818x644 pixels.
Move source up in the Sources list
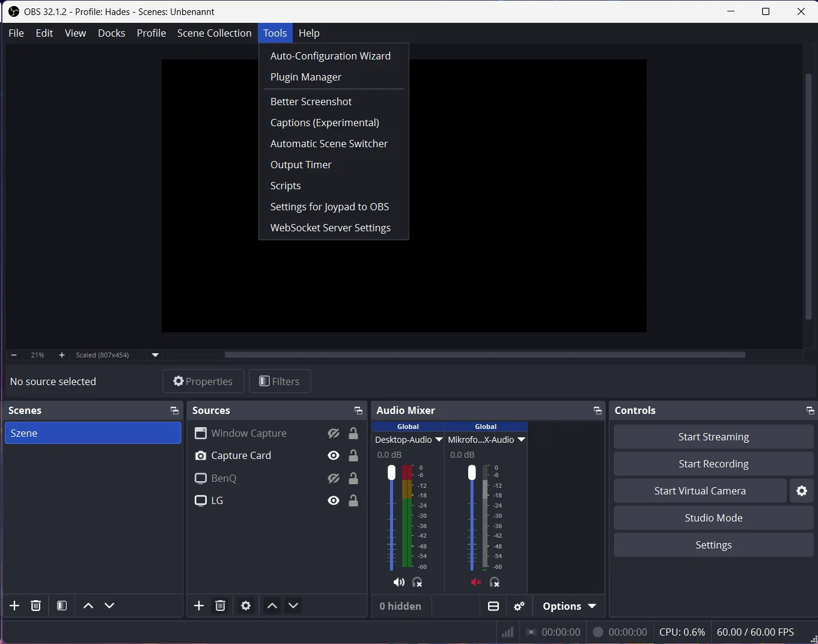pos(272,606)
